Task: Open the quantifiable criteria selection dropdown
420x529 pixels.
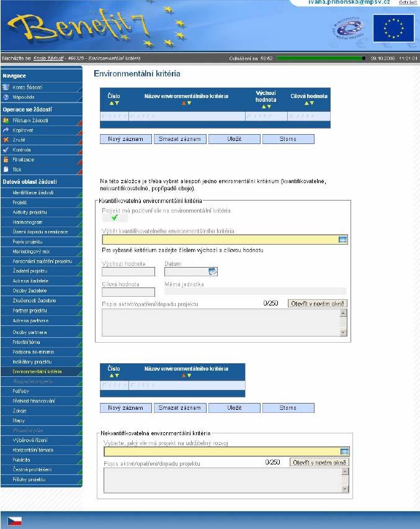Action: tap(343, 240)
